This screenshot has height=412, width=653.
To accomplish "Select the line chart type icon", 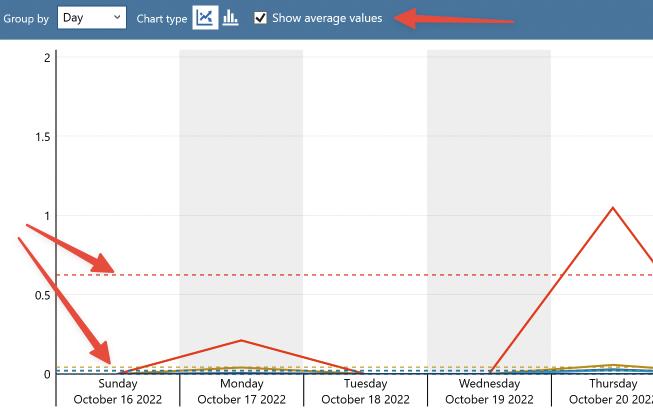I will 205,18.
